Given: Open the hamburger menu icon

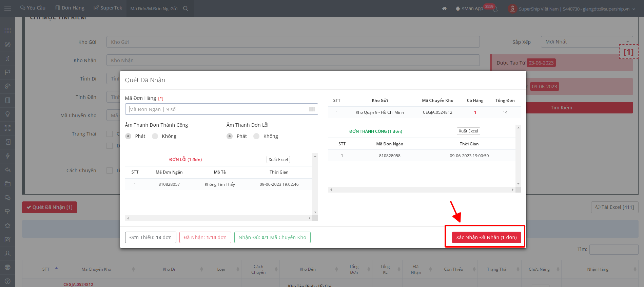Looking at the screenshot, I should (7, 8).
